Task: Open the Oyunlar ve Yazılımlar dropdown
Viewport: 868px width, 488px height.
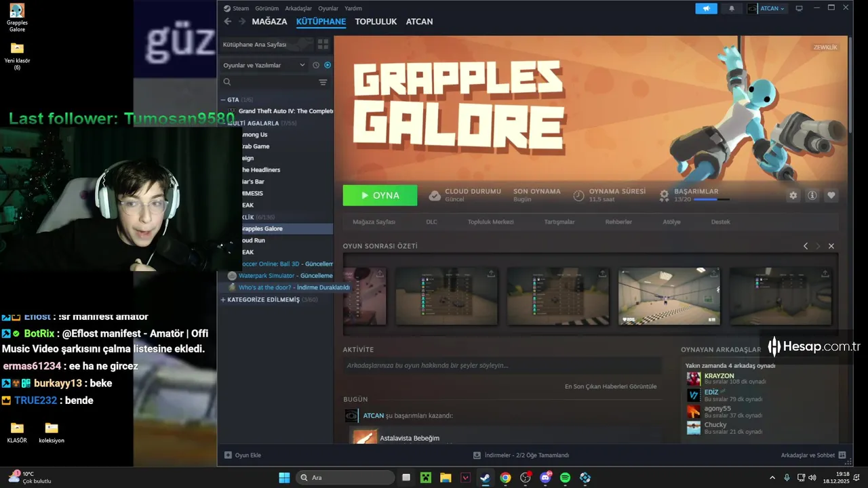Action: click(x=265, y=65)
